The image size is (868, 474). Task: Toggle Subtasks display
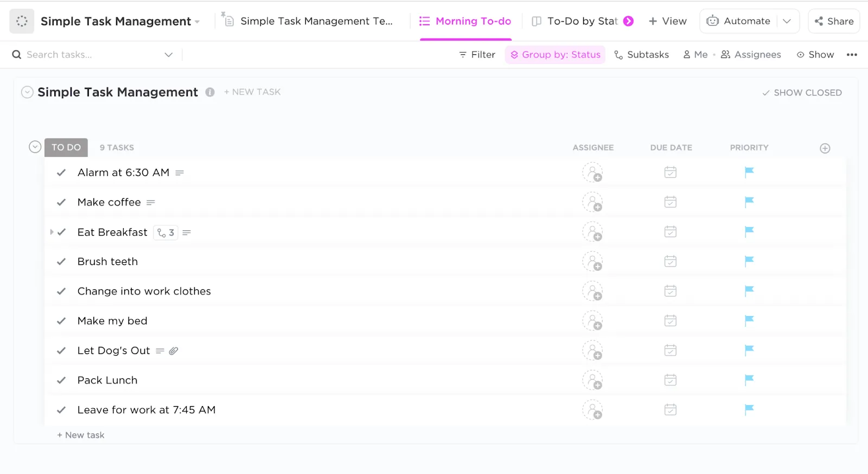click(641, 55)
